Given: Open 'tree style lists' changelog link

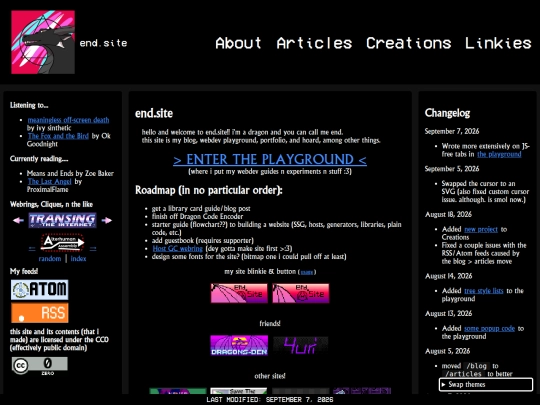Looking at the screenshot, I should click(484, 291).
